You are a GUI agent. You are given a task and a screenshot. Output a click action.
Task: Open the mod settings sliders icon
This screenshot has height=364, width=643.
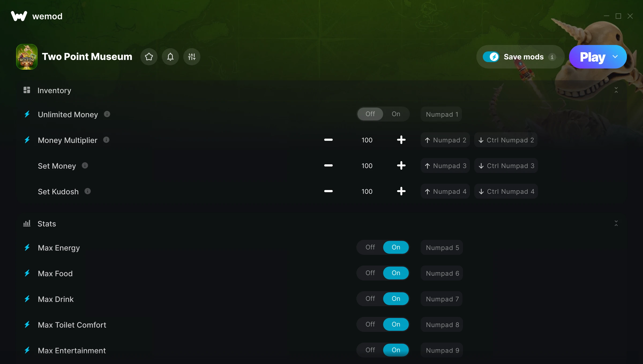[192, 57]
